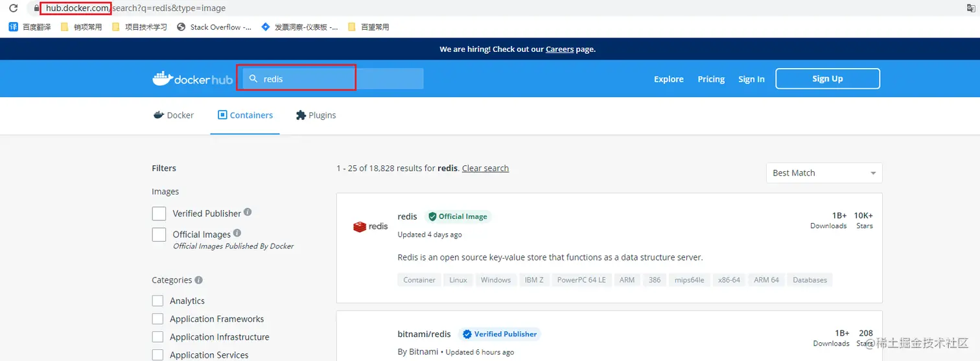The height and width of the screenshot is (361, 980).
Task: Check the Application Services category
Action: [x=157, y=355]
